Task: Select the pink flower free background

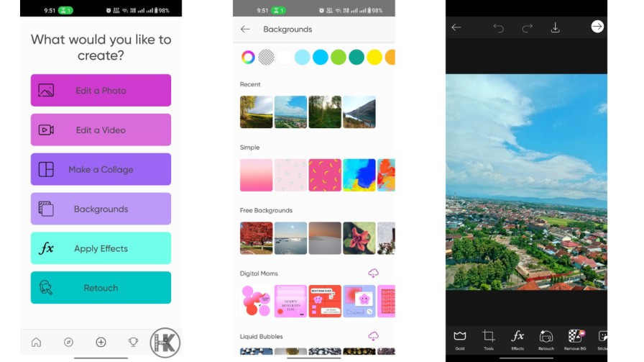Action: click(359, 238)
